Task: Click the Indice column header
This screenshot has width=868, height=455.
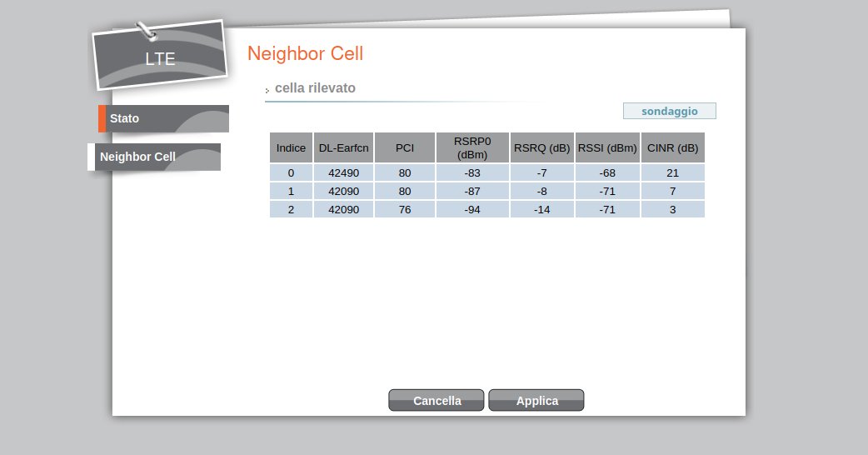Action: [291, 147]
